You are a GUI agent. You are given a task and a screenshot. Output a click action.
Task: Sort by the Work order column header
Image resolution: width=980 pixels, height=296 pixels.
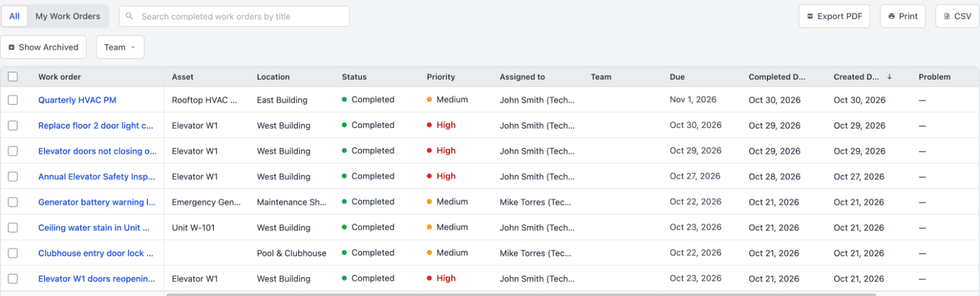[59, 77]
